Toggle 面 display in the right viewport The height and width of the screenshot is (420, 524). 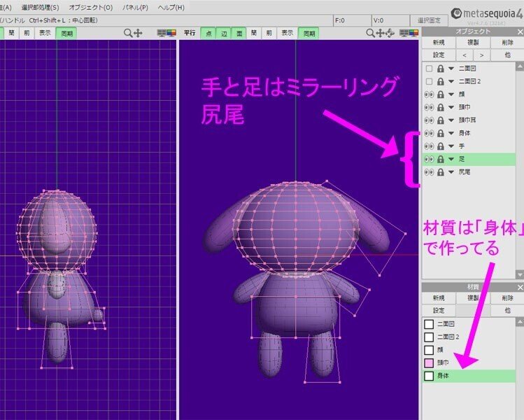click(239, 33)
